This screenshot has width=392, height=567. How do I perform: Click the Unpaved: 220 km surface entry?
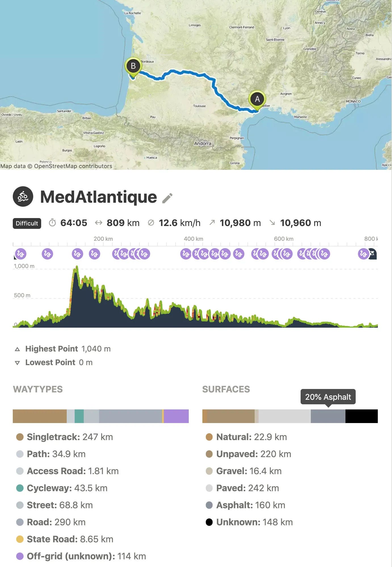coord(248,454)
